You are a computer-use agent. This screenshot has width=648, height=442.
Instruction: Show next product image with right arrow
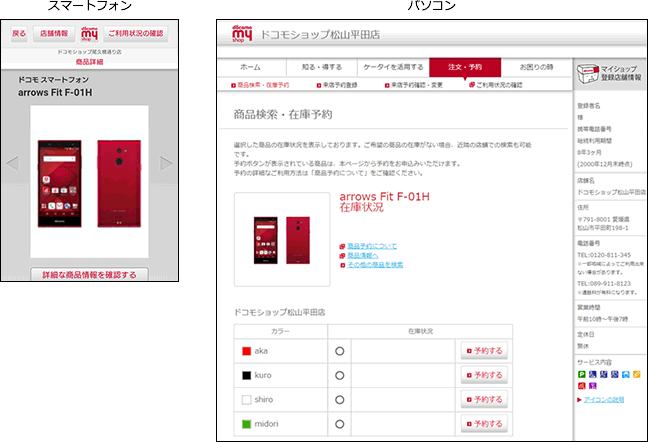[x=166, y=163]
